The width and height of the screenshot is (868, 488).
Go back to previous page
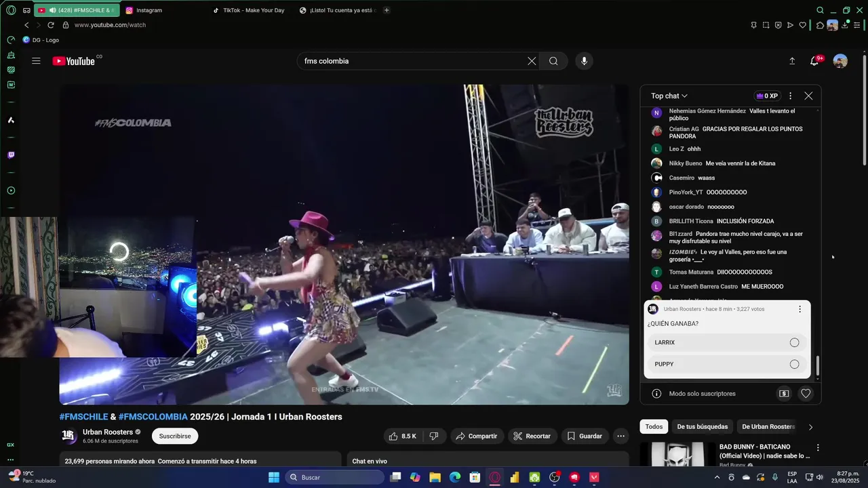(x=26, y=25)
